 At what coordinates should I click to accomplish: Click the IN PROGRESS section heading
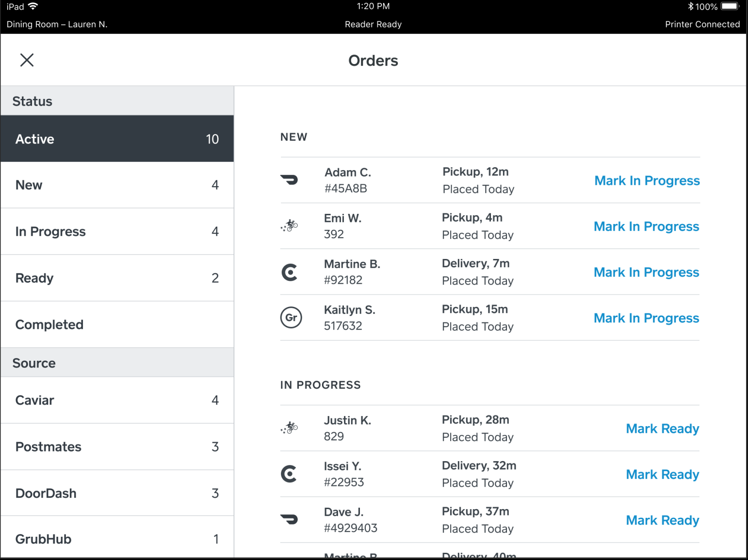[321, 385]
